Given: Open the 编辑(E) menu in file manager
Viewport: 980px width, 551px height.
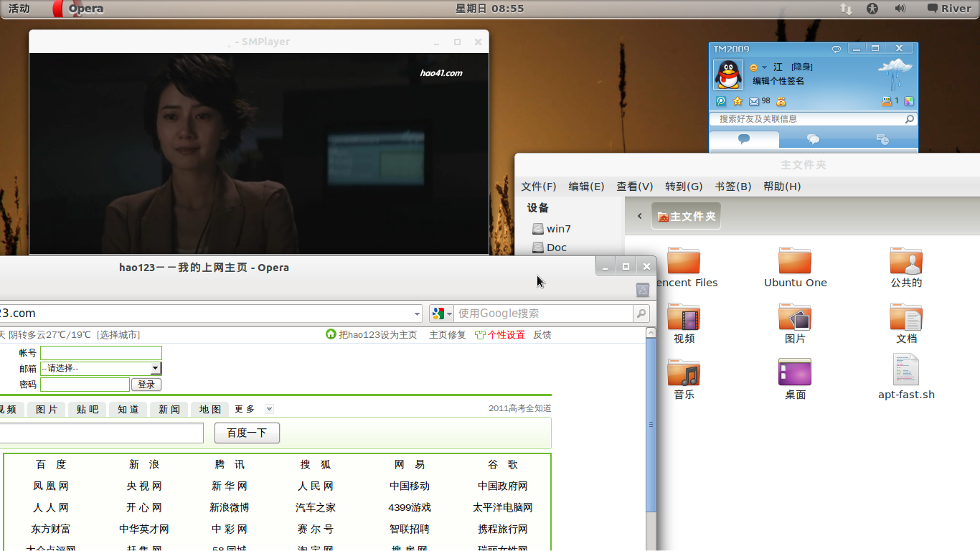Looking at the screenshot, I should pos(586,187).
